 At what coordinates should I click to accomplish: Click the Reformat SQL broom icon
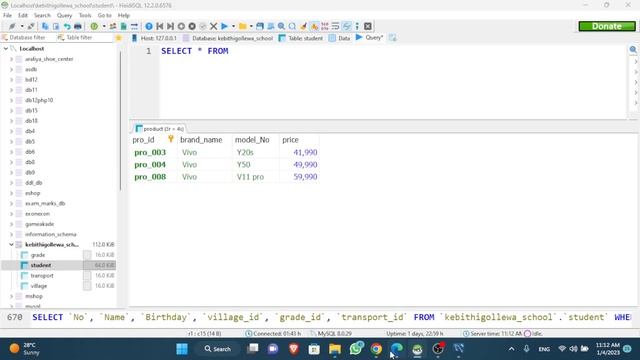click(303, 26)
